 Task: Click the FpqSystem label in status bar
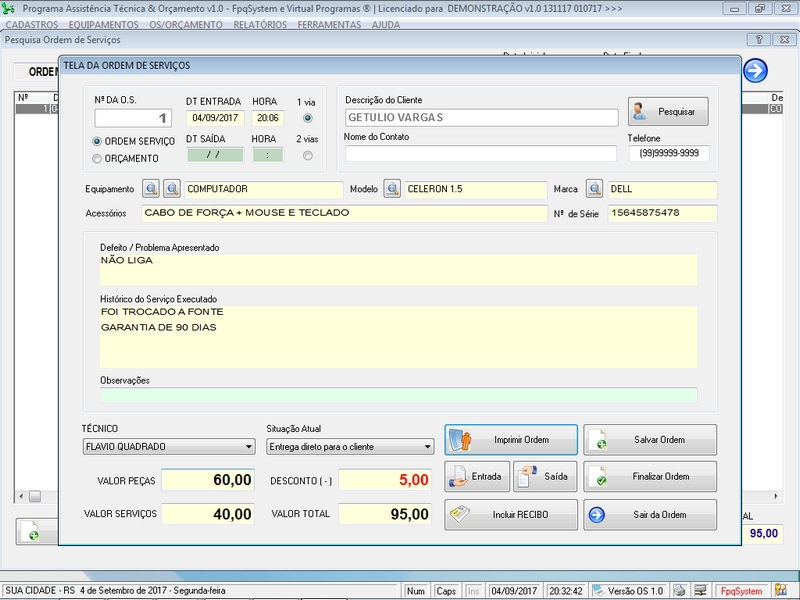pyautogui.click(x=741, y=591)
